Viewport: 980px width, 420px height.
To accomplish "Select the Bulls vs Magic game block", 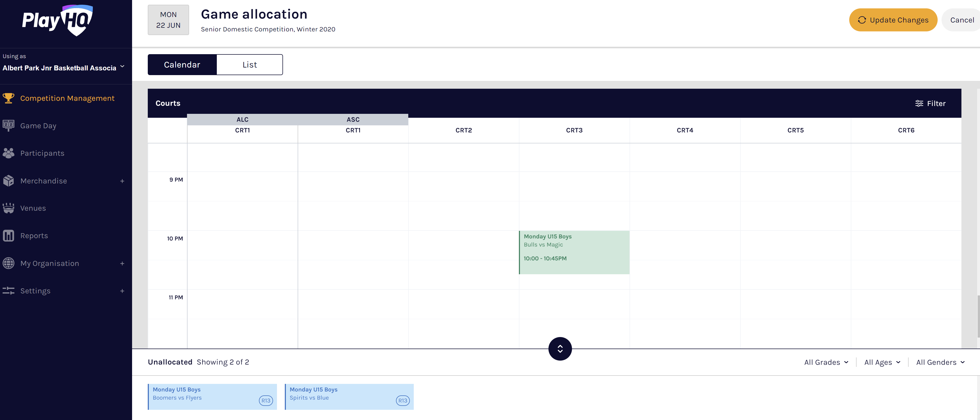I will (574, 252).
